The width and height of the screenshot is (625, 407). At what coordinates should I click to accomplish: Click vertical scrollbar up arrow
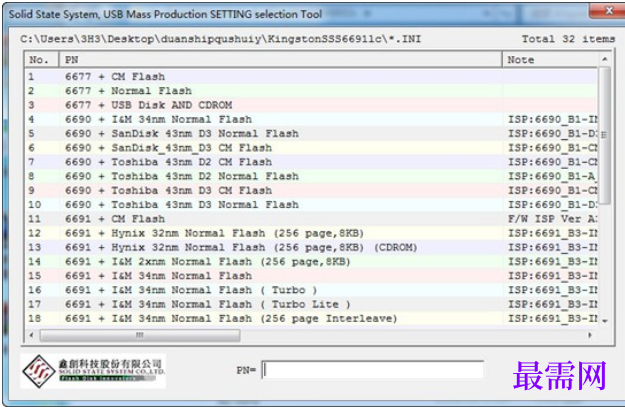pos(605,59)
